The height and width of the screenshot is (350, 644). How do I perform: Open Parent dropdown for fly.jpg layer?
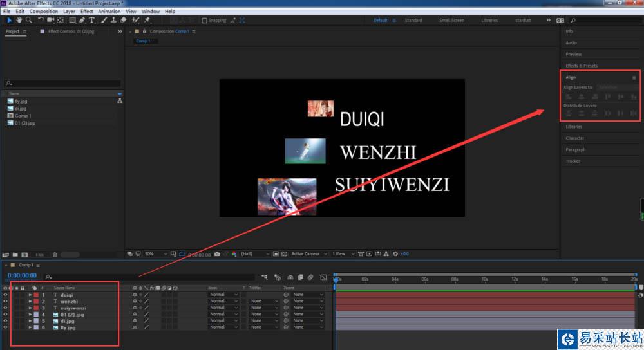[x=308, y=327]
